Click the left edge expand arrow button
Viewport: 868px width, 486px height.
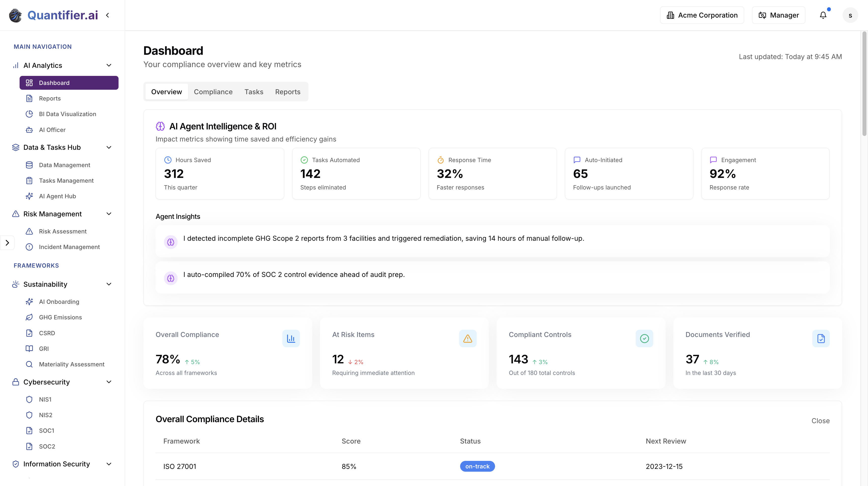coord(7,243)
